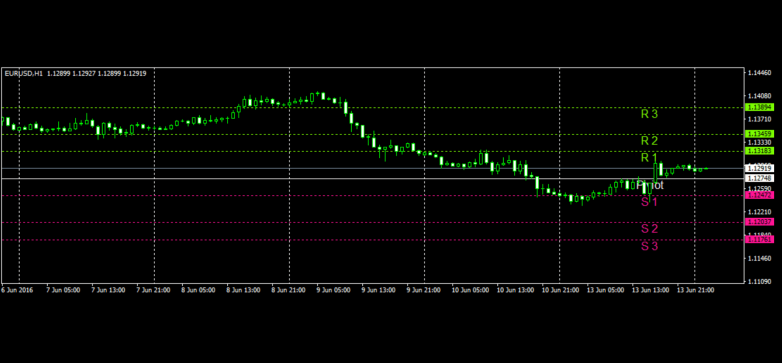Click the pink 1.11761 price tag
This screenshot has height=363, width=782.
point(759,240)
